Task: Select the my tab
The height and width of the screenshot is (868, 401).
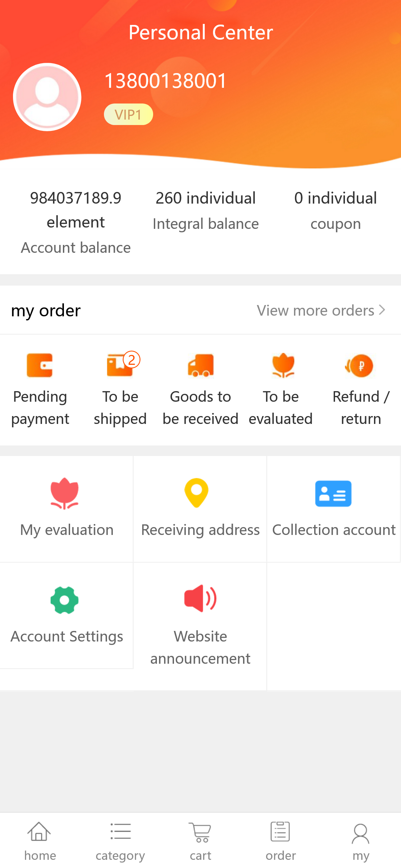Action: pos(361,841)
